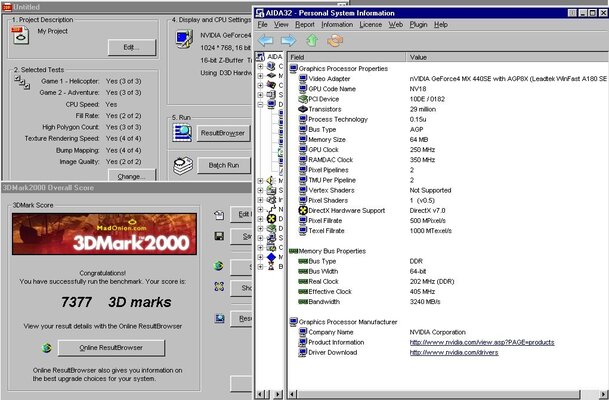
Task: Click the details pane horizontal scrollbar track
Action: [x=438, y=394]
